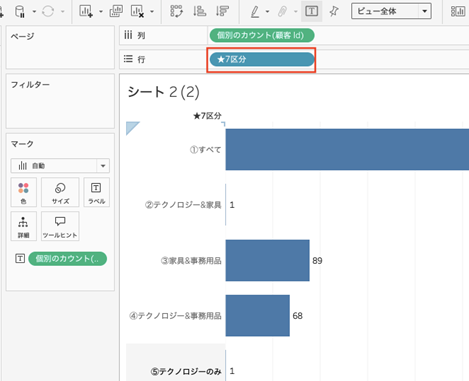Click the label T icon beside the Marks pill

pos(20,258)
